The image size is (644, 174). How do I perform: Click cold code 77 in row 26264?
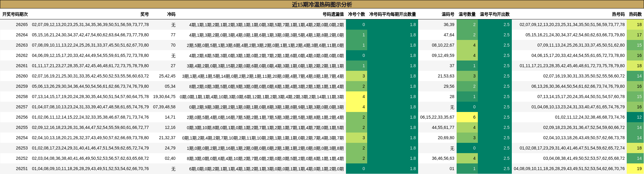[173, 35]
